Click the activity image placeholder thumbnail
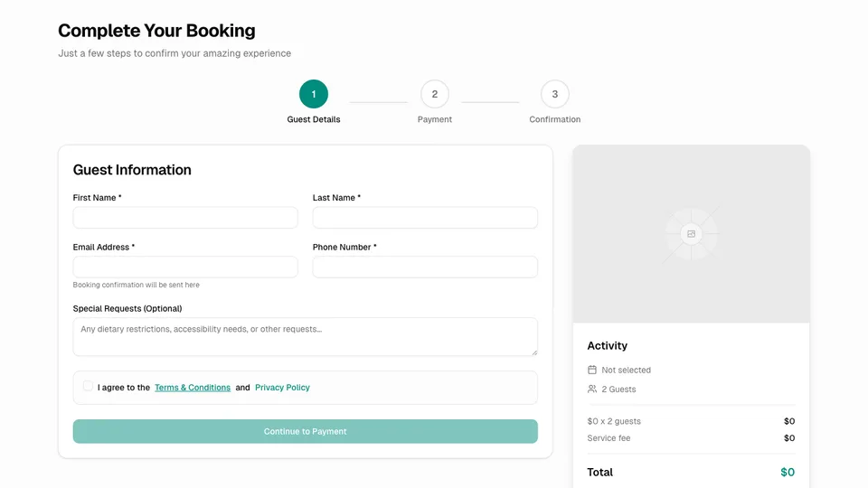This screenshot has width=868, height=488. pos(692,234)
